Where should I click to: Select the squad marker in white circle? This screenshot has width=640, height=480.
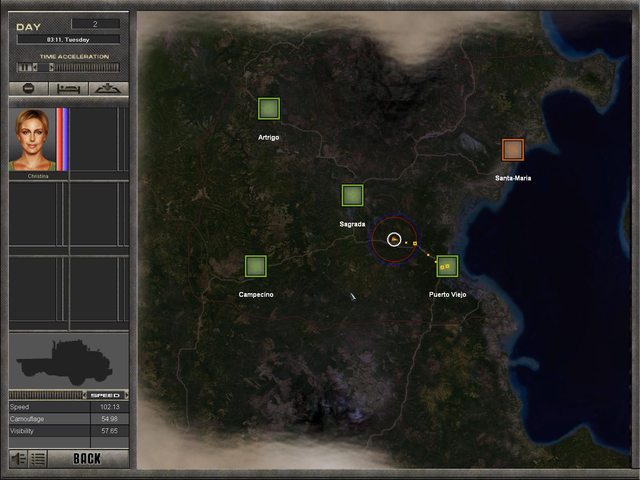coord(394,240)
